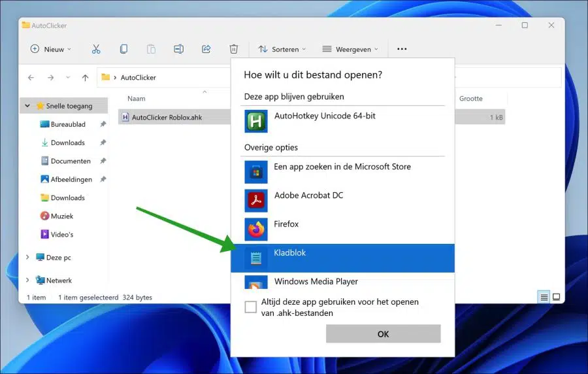Click the Microsoft Store bag icon
Image resolution: width=588 pixels, height=374 pixels.
click(256, 172)
